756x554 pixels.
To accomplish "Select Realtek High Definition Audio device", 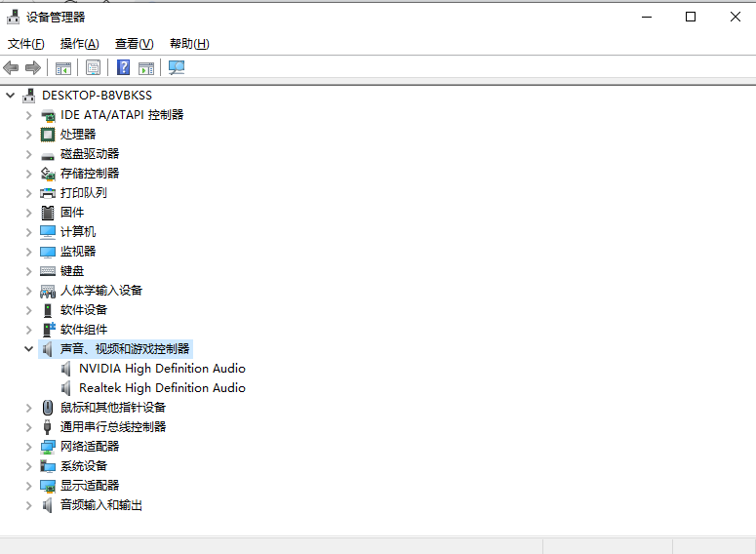I will pyautogui.click(x=162, y=388).
